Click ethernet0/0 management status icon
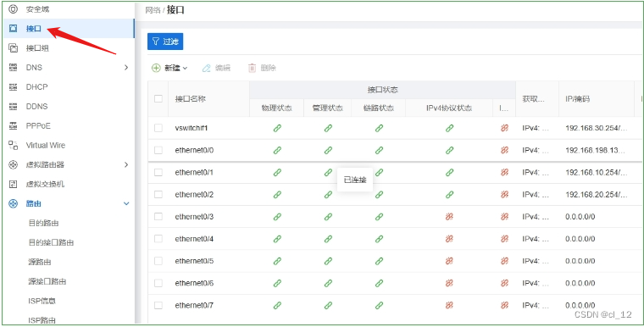Viewport: 644px width, 327px height. [x=328, y=150]
